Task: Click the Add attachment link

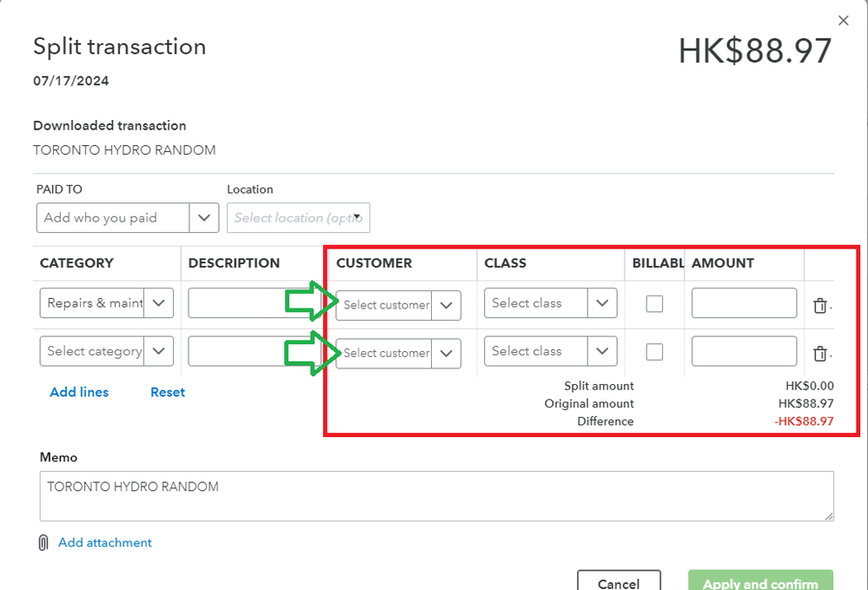Action: [x=105, y=542]
